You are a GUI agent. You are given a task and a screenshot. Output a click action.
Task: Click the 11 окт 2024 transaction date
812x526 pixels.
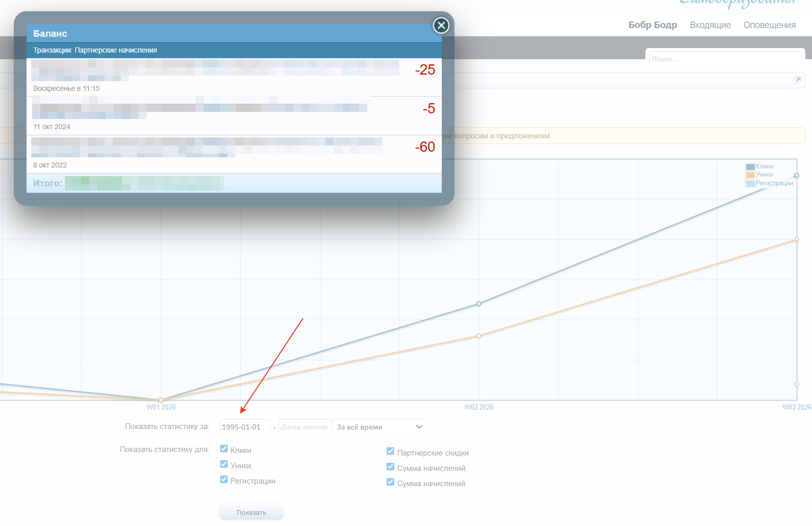[x=52, y=127]
